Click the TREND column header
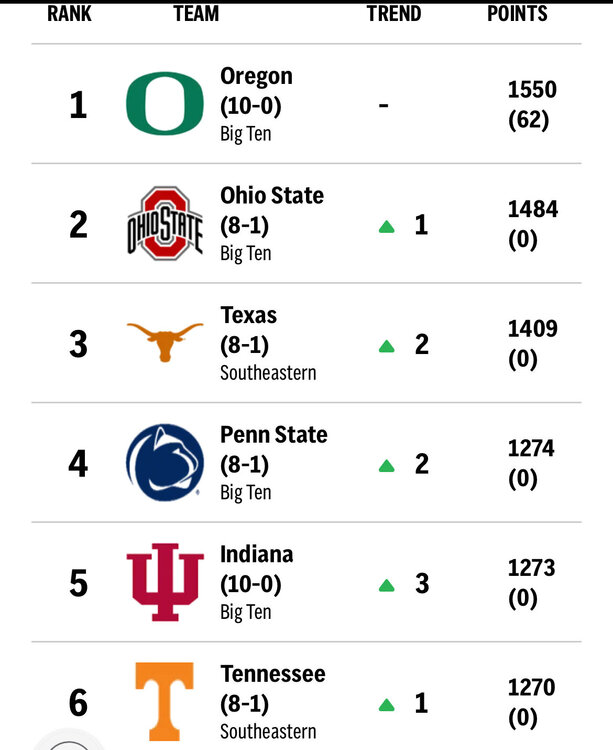The width and height of the screenshot is (613, 750). point(394,14)
